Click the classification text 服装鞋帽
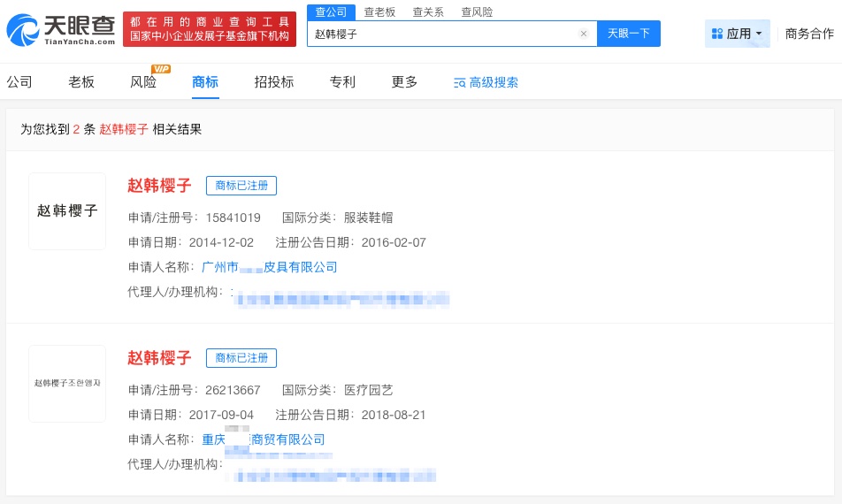 coord(368,218)
